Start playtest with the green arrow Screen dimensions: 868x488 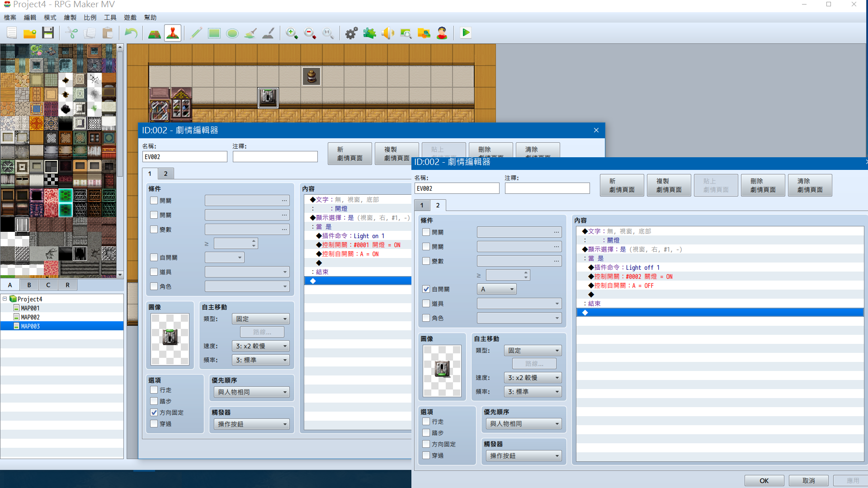coord(466,33)
